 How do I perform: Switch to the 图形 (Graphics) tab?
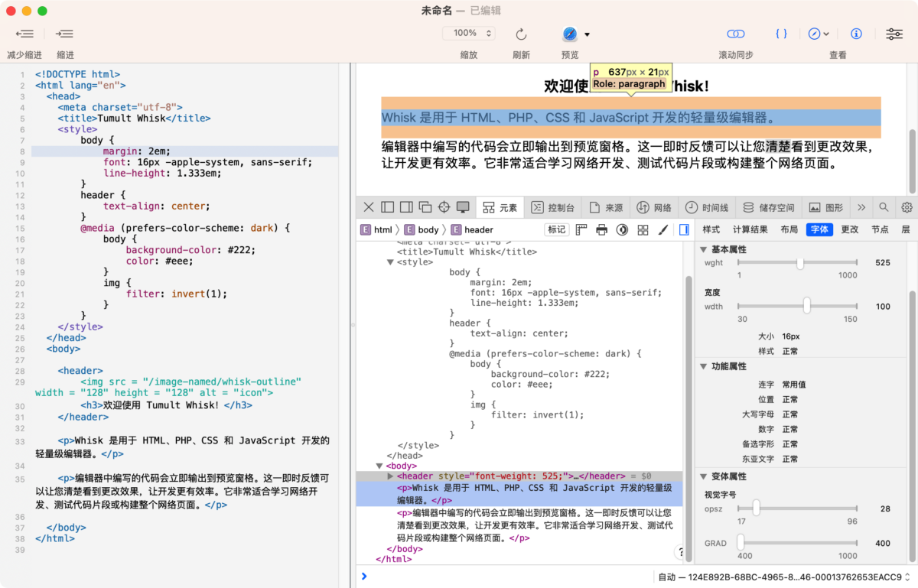(826, 207)
